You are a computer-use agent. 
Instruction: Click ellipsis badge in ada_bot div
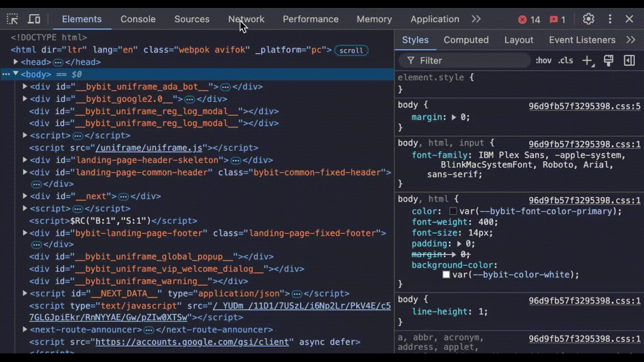[x=225, y=87]
